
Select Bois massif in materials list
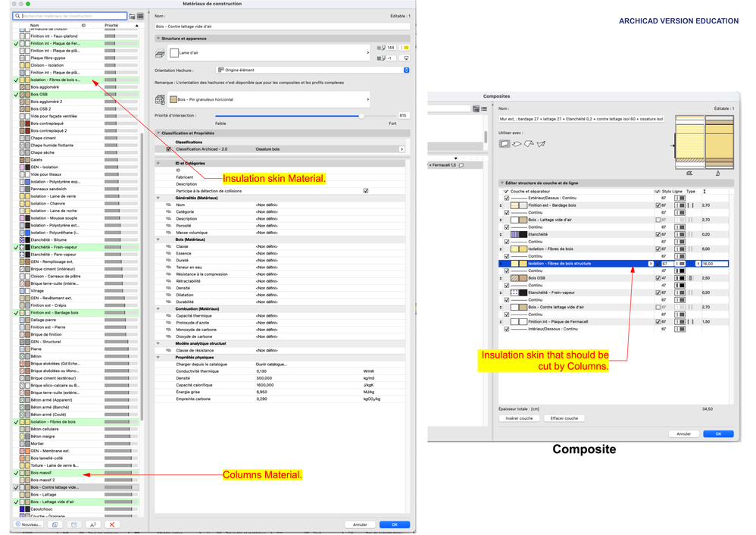[77, 473]
